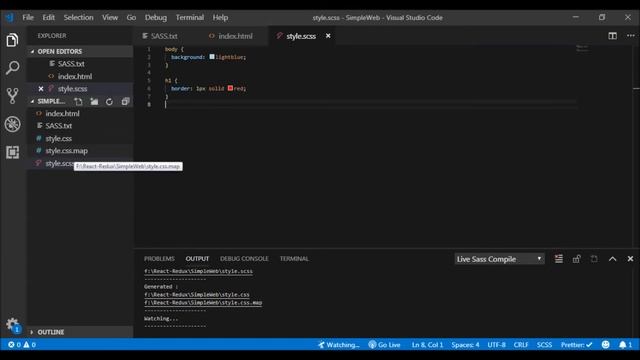Open the red color swatch picker
The image size is (640, 360).
(230, 88)
